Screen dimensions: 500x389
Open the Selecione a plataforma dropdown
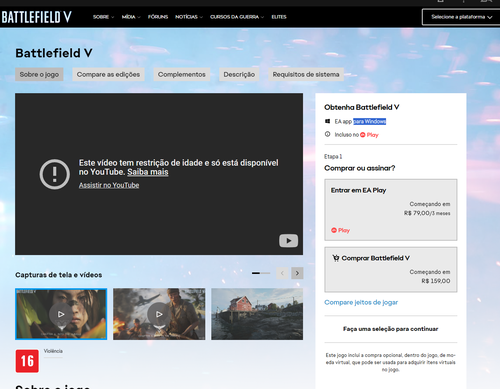pyautogui.click(x=461, y=17)
